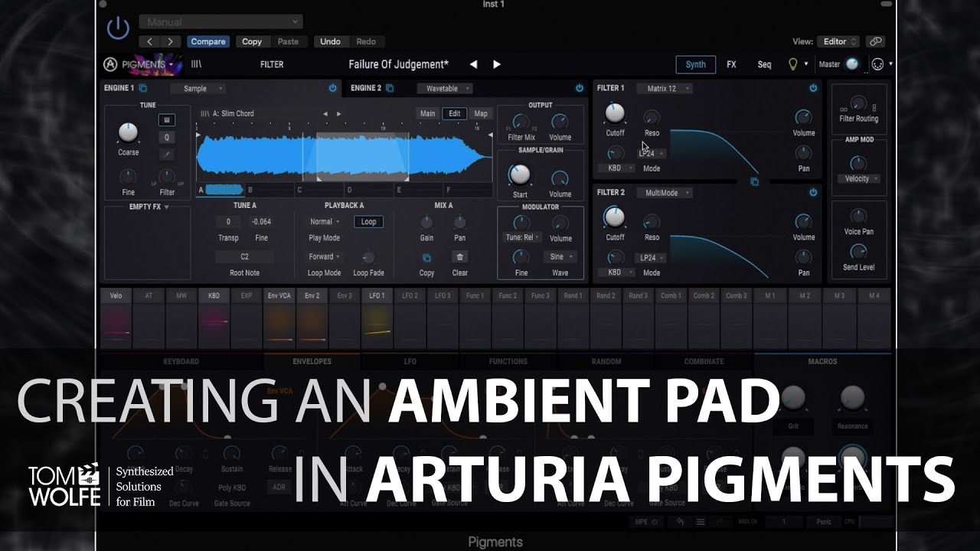Select sample slot B
The height and width of the screenshot is (551, 980).
tap(269, 190)
